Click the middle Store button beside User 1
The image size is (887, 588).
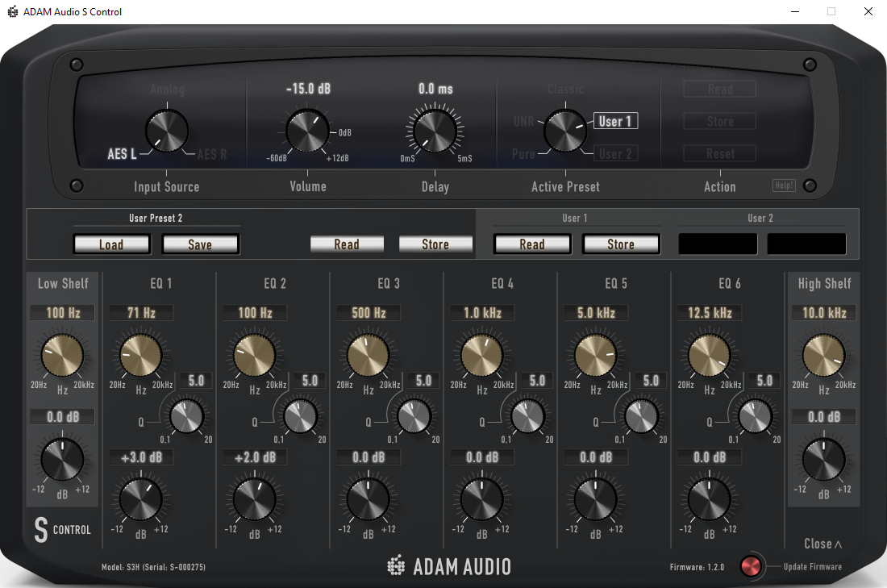tap(435, 244)
